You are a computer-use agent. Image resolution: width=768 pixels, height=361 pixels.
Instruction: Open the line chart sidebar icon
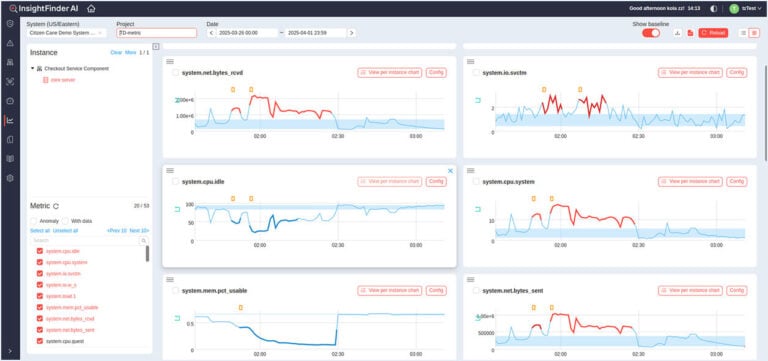pyautogui.click(x=10, y=120)
